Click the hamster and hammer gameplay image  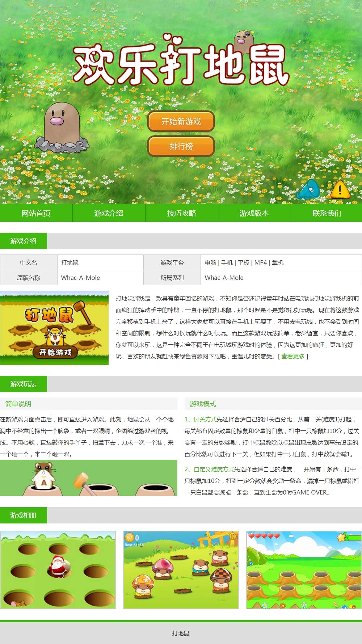[89, 478]
